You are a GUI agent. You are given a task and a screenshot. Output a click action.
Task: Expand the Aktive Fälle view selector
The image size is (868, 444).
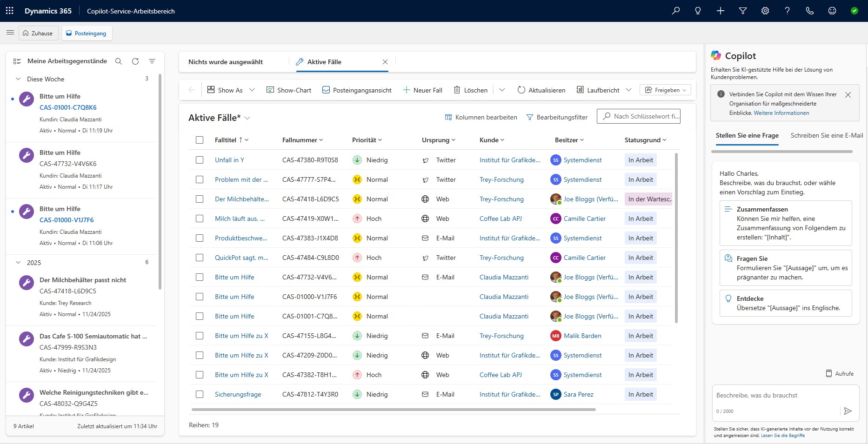coord(247,118)
